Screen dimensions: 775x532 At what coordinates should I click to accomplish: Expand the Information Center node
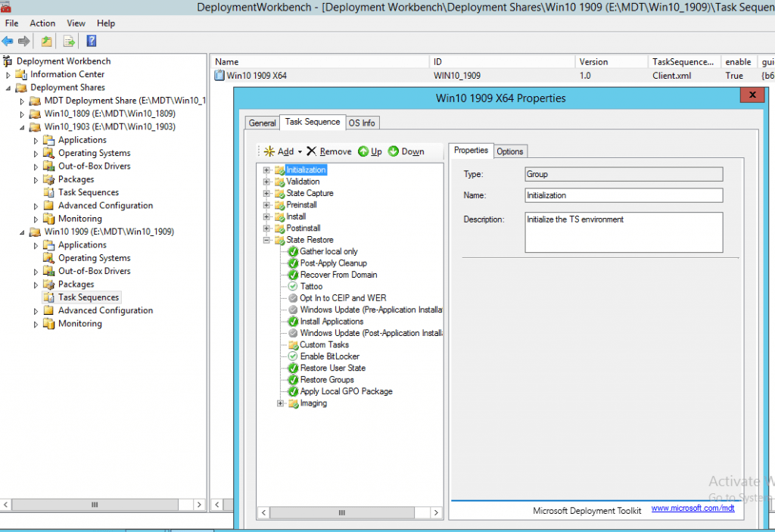[x=8, y=75]
